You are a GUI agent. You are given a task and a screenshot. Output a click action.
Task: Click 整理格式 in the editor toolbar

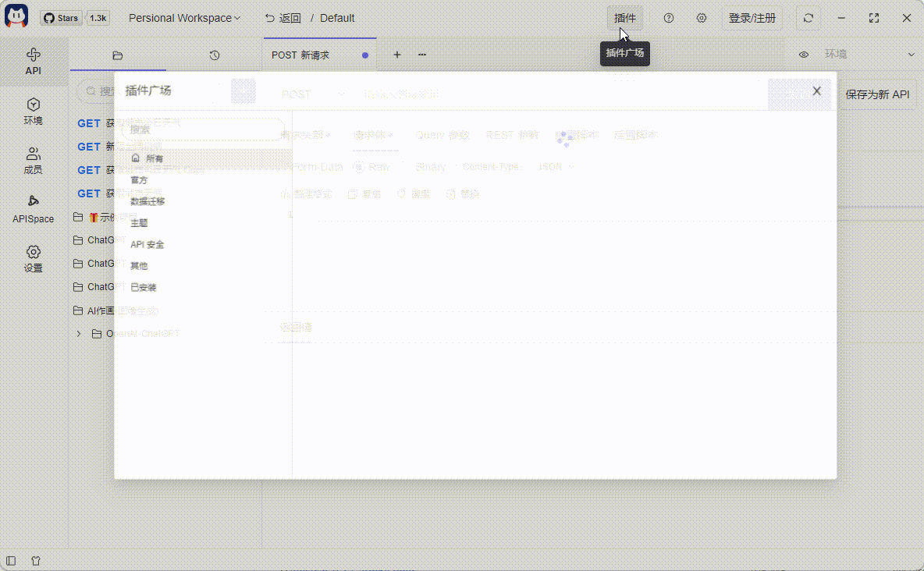(307, 194)
